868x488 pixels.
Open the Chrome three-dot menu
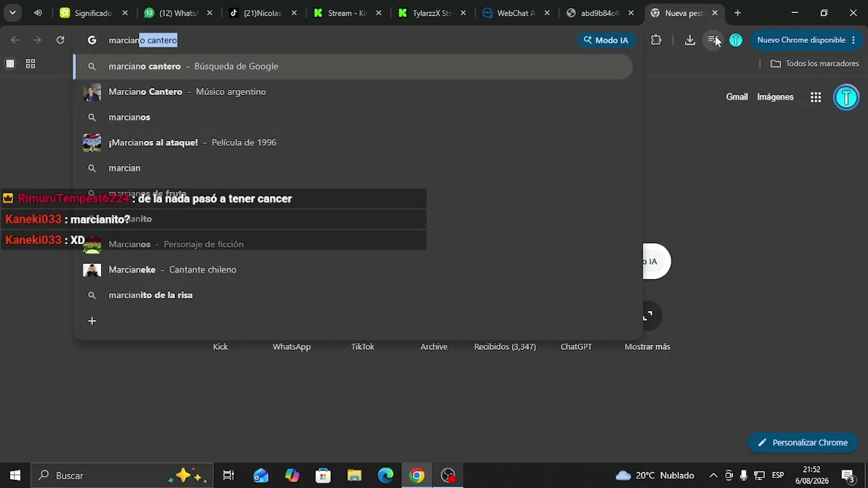[854, 40]
